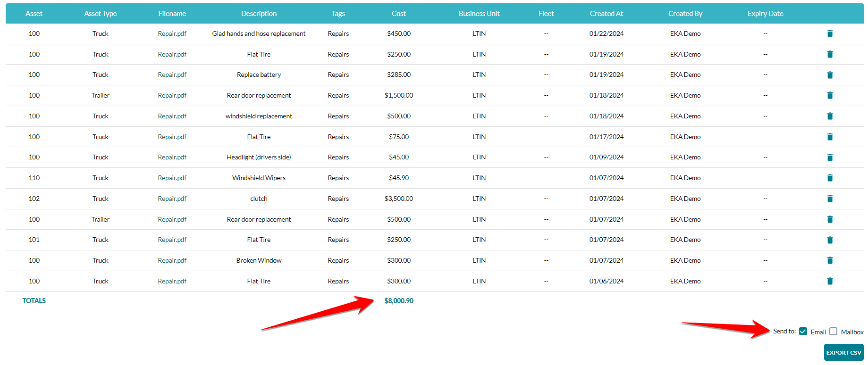Open Repair.pdf for Windshield Wipers
This screenshot has height=365, width=868.
pyautogui.click(x=172, y=178)
